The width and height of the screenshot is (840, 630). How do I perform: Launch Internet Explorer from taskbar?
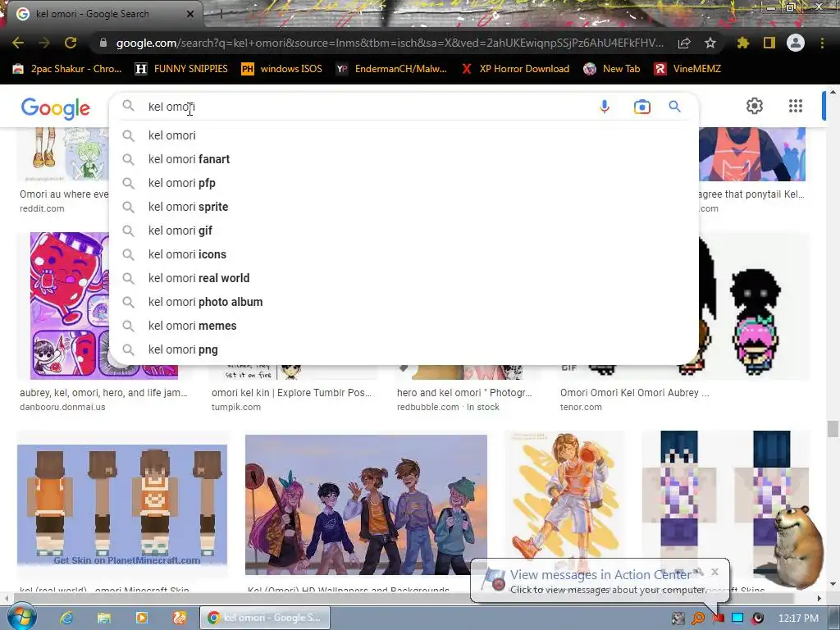(x=66, y=618)
